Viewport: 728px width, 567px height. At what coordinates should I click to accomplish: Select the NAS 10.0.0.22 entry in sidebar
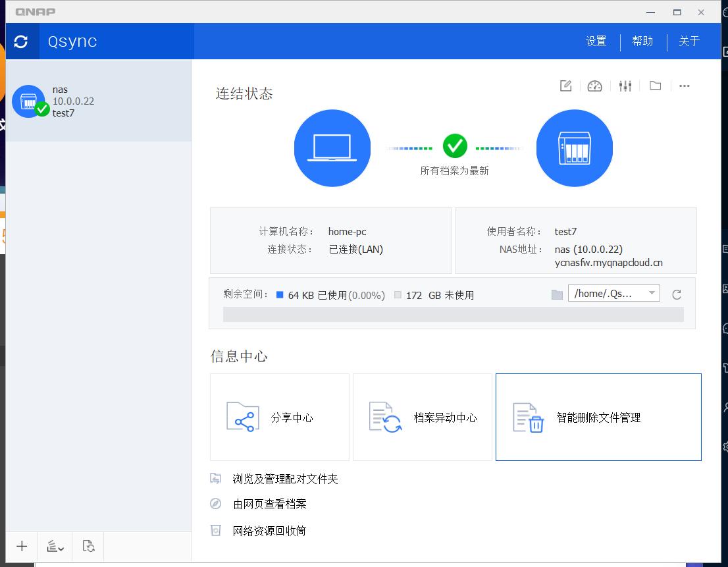97,101
